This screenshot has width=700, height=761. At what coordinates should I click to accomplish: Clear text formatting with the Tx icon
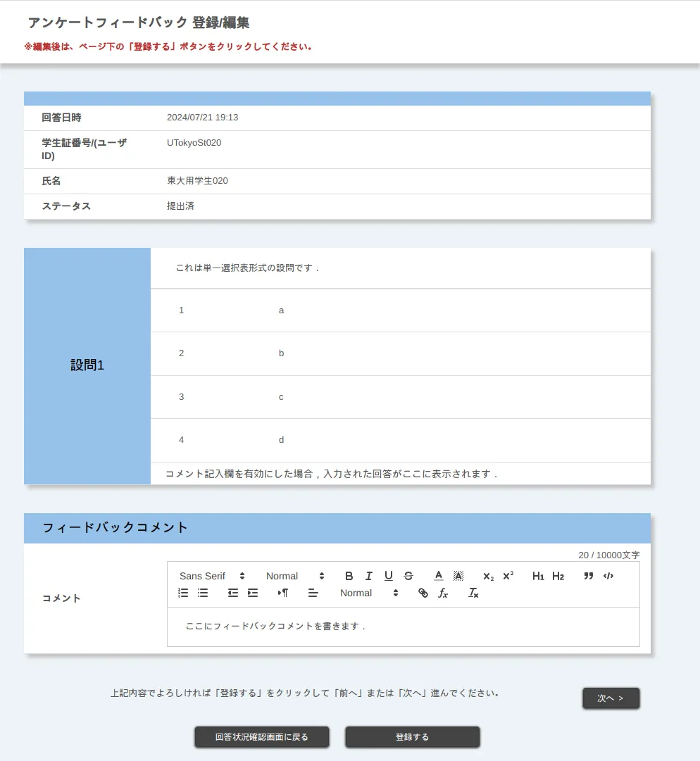pyautogui.click(x=473, y=593)
